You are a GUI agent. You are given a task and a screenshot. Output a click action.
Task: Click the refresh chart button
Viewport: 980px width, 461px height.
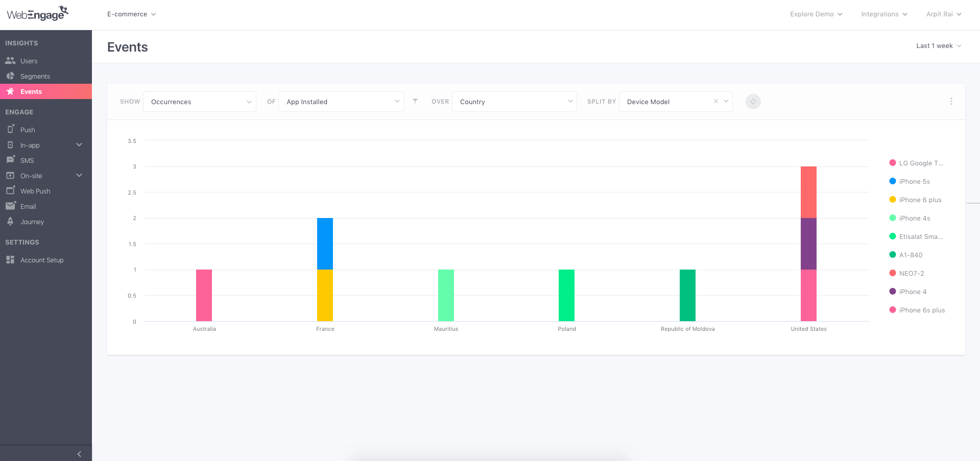753,102
